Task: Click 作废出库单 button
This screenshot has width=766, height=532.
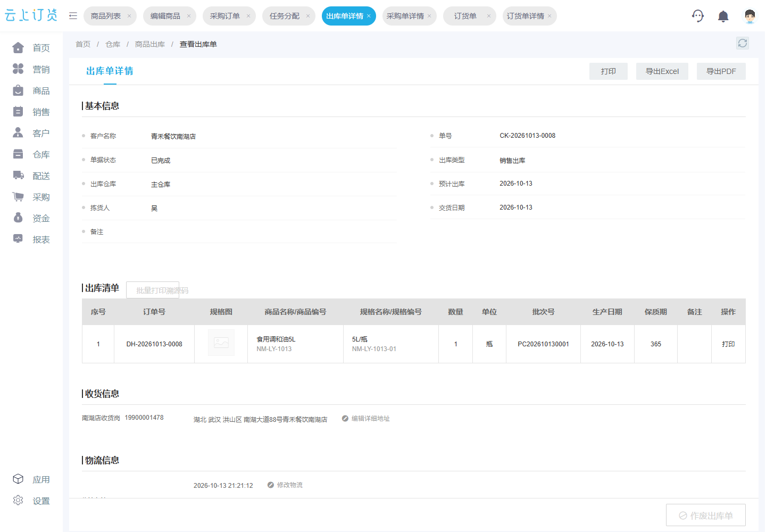Action: (x=706, y=515)
